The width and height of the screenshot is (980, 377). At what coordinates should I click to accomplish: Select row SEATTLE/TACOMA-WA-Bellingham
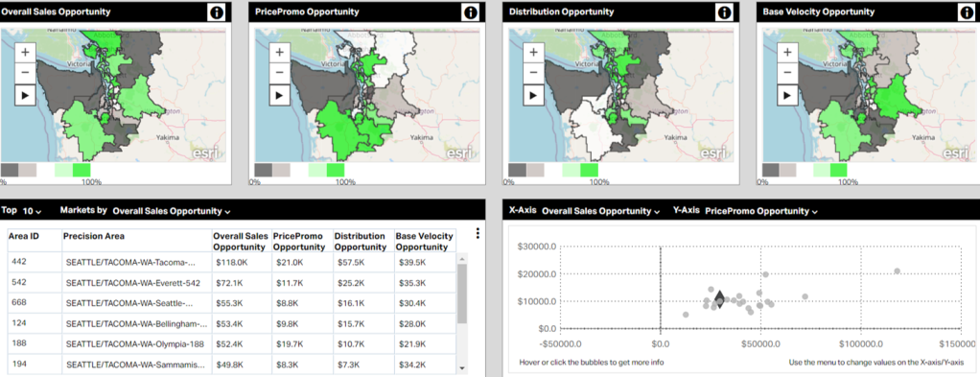coord(233,323)
